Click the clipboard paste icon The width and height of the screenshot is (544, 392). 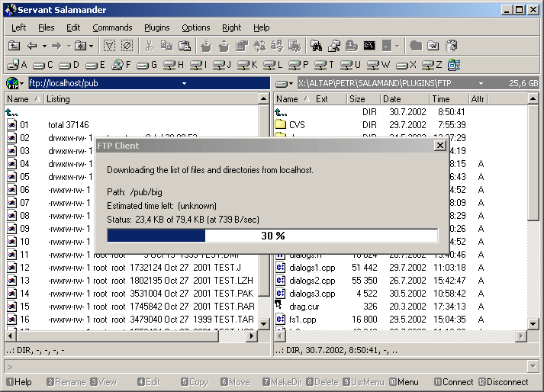point(185,46)
